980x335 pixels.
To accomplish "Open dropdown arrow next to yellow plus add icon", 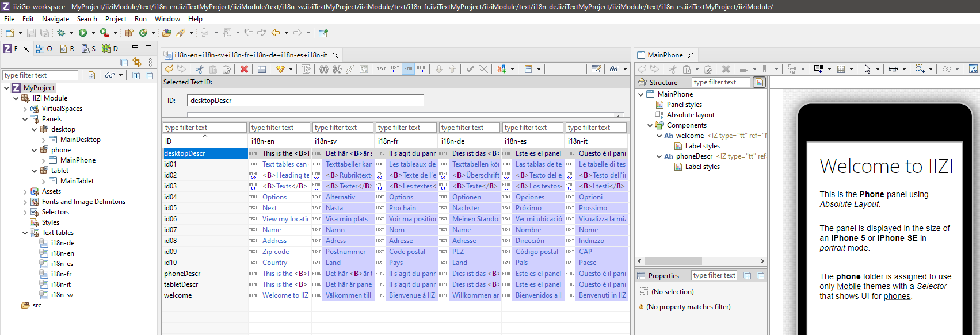I will (291, 69).
